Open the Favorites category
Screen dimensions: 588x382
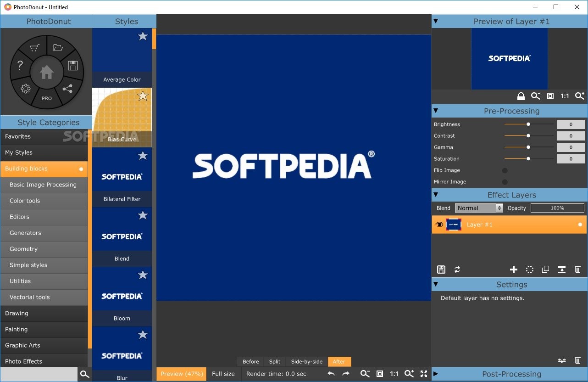coord(44,136)
